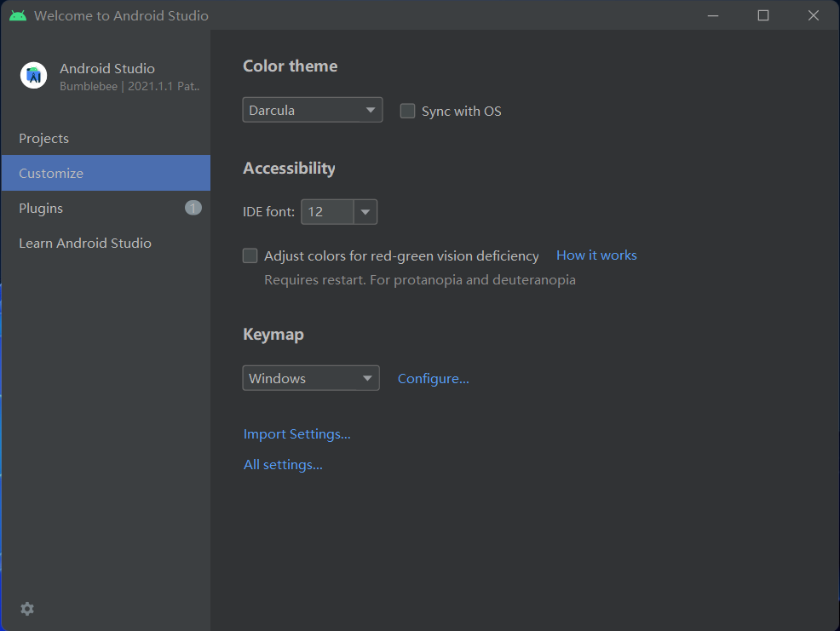Image resolution: width=840 pixels, height=631 pixels.
Task: Close the Welcome to Android Studio window
Action: (x=814, y=15)
